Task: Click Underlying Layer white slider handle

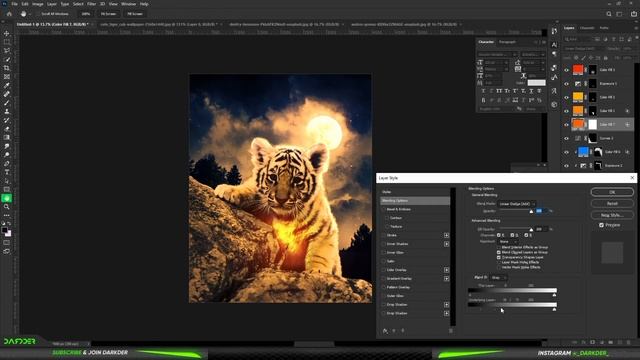Action: (554, 309)
